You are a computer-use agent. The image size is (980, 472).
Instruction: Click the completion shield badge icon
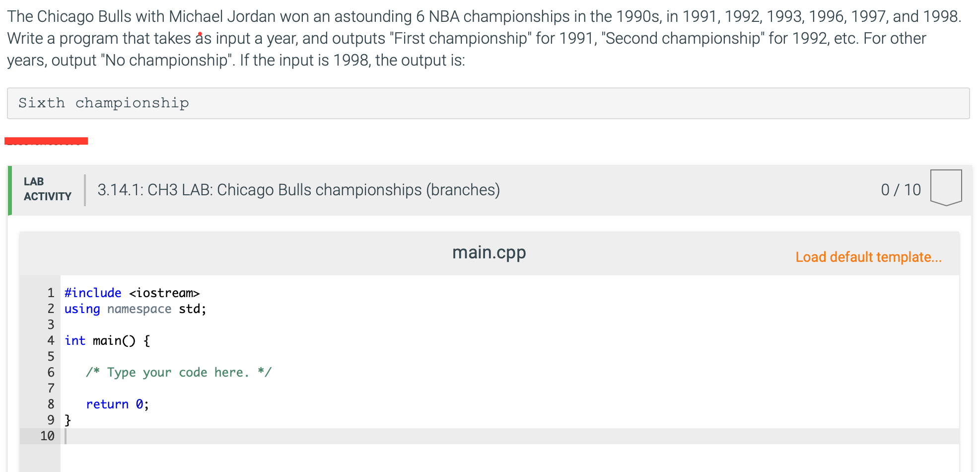946,187
